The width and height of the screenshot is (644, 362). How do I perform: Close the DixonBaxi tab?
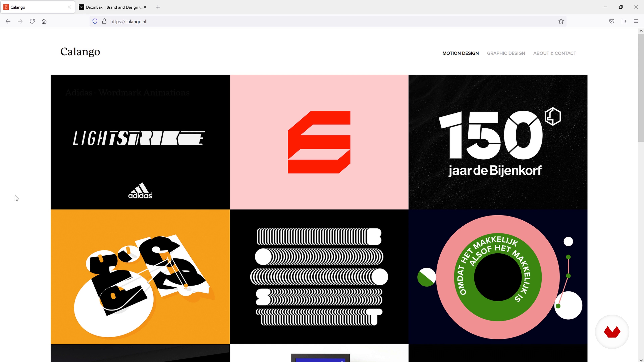[x=145, y=7]
